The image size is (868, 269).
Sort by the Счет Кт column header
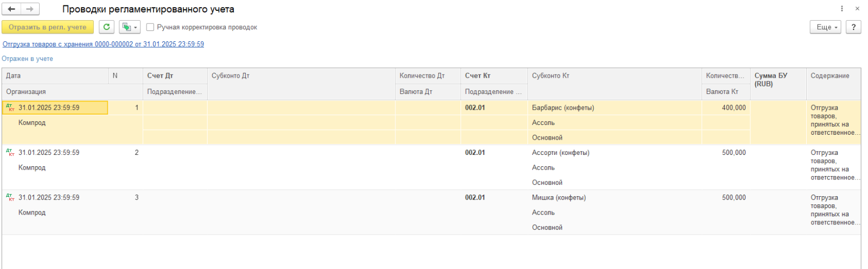pos(477,76)
